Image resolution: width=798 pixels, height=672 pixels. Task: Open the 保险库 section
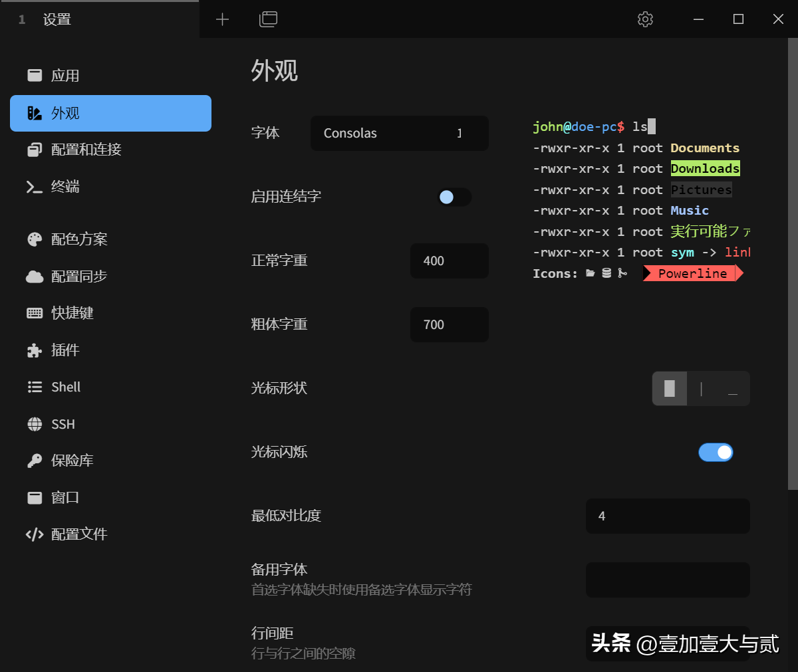click(x=110, y=461)
